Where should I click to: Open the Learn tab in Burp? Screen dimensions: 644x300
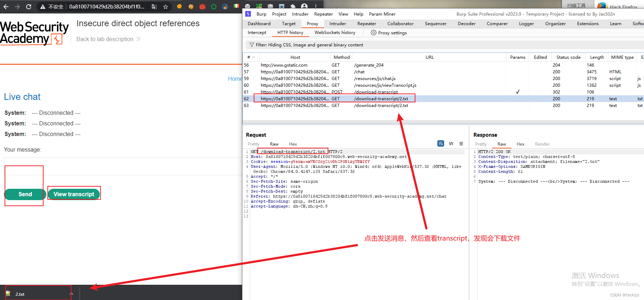(x=615, y=24)
